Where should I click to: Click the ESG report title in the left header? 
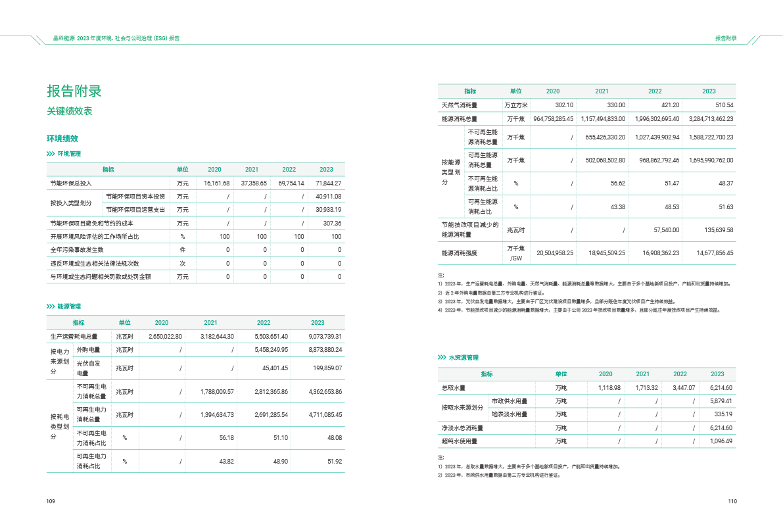tap(116, 38)
